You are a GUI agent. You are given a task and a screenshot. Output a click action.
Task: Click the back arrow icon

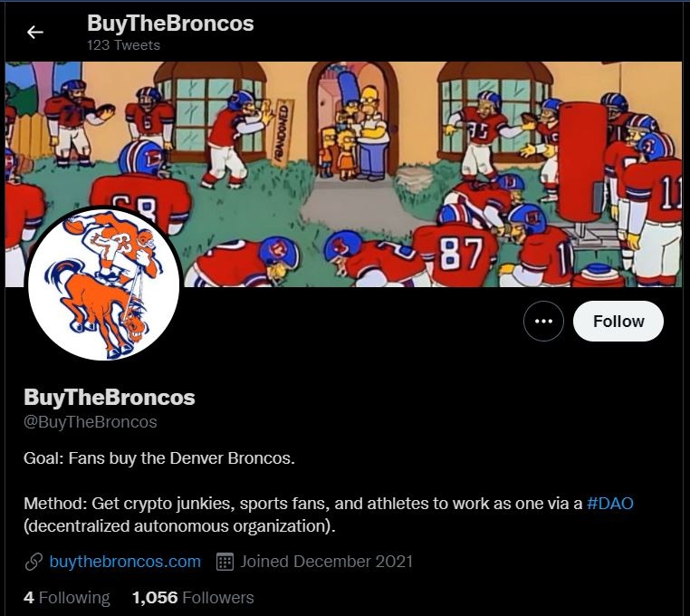[35, 33]
